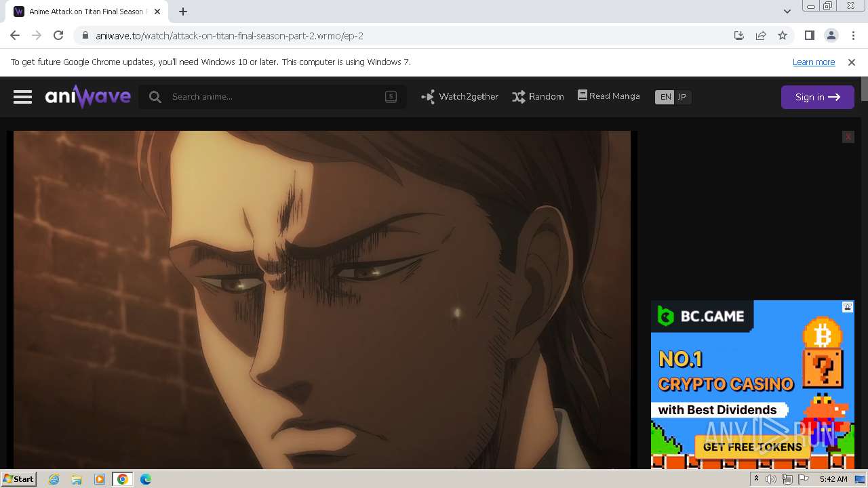Open a new tab
This screenshot has width=868, height=488.
pos(183,12)
